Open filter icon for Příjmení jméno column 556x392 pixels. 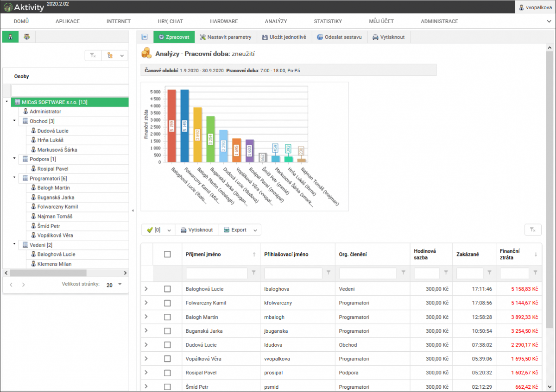[x=253, y=273]
